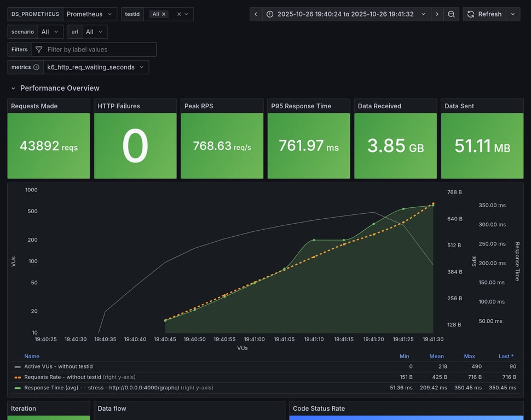The image size is (531, 420).
Task: Click the Refresh button
Action: 484,14
